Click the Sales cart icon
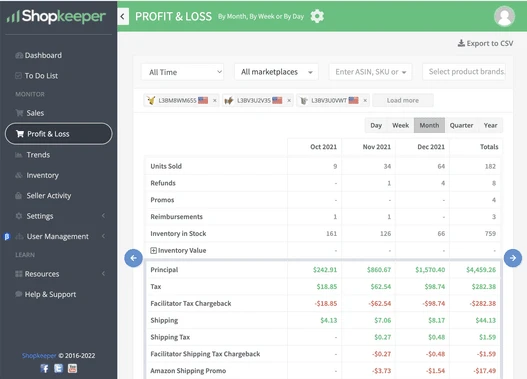The image size is (527, 379). tap(19, 113)
